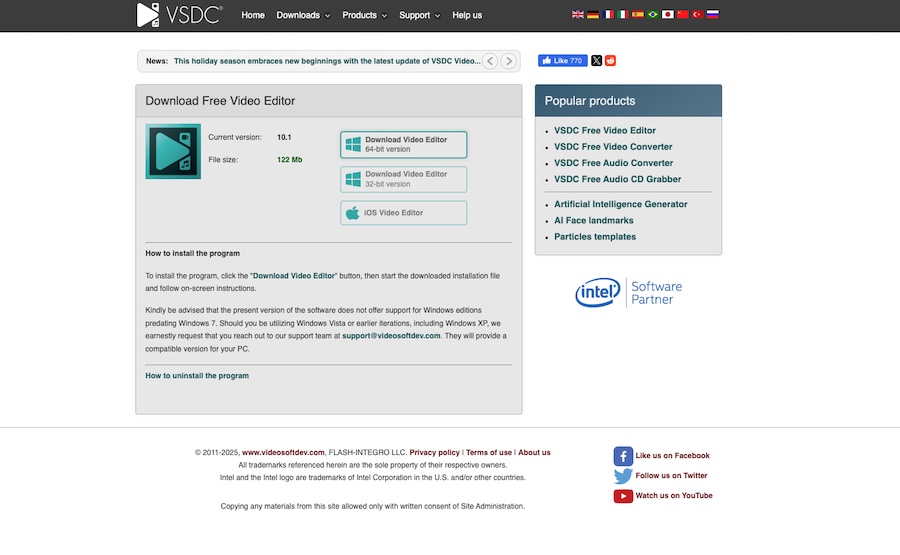Open the Privacy policy link
Screen dimensions: 900x555
(435, 452)
